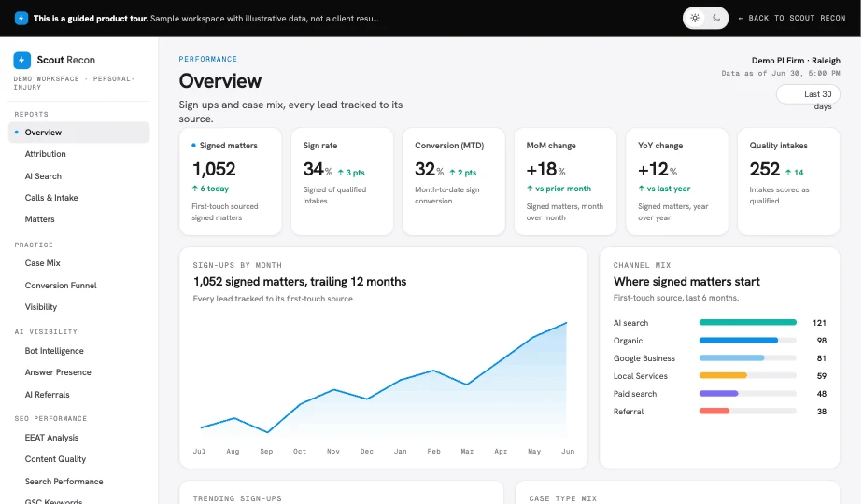Open the Matters report

pyautogui.click(x=39, y=219)
